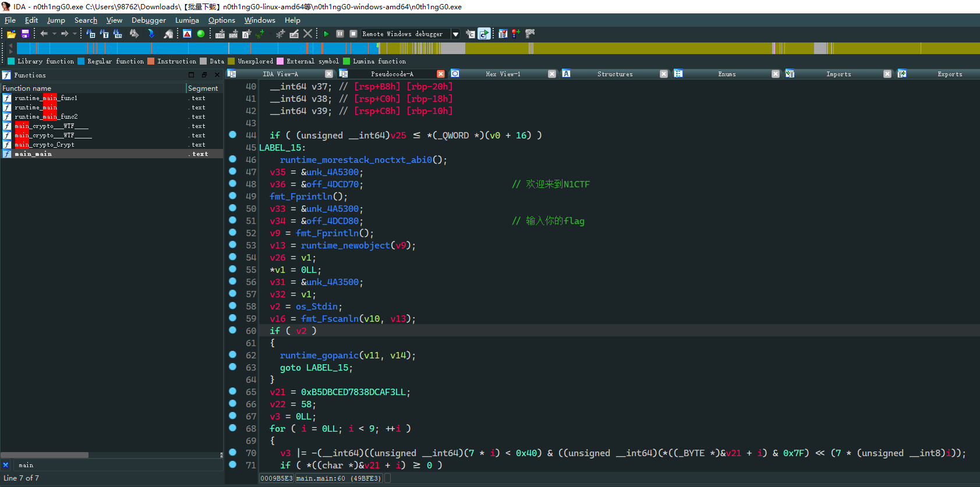The width and height of the screenshot is (980, 487).
Task: Open the Debugger menu
Action: point(148,20)
